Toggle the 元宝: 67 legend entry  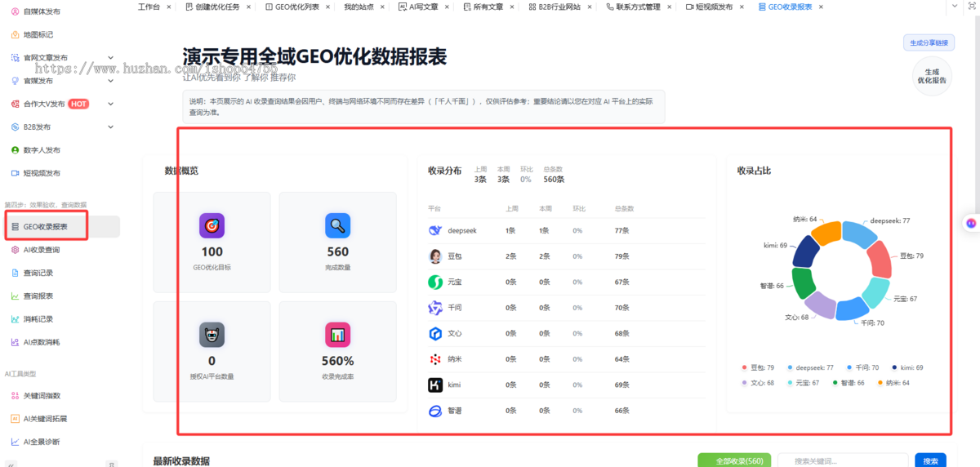pyautogui.click(x=803, y=382)
